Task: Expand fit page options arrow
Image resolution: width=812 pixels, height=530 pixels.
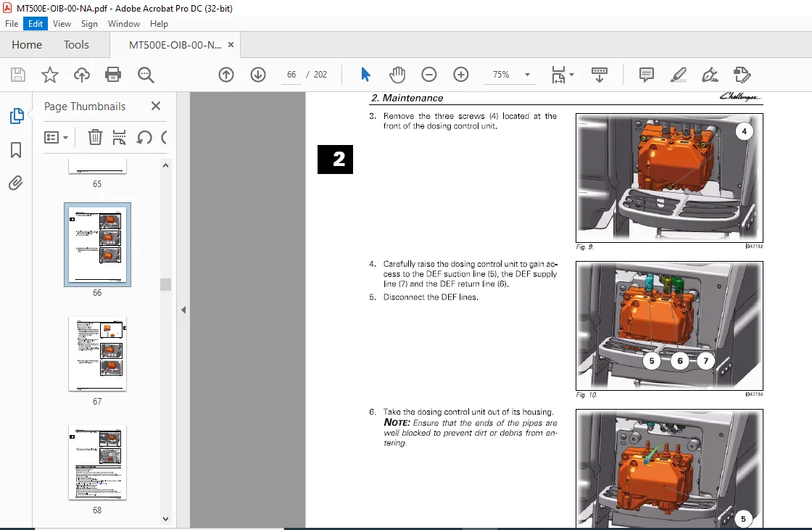Action: pyautogui.click(x=572, y=75)
